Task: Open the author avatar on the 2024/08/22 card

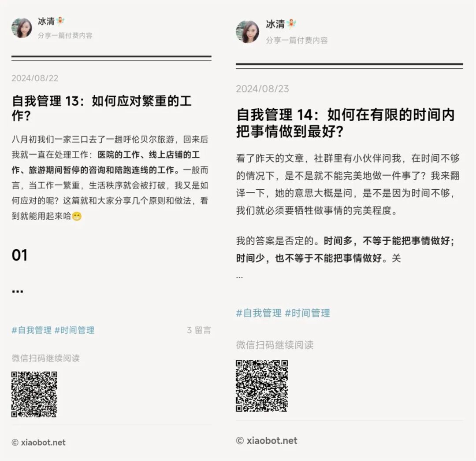Action: (22, 28)
